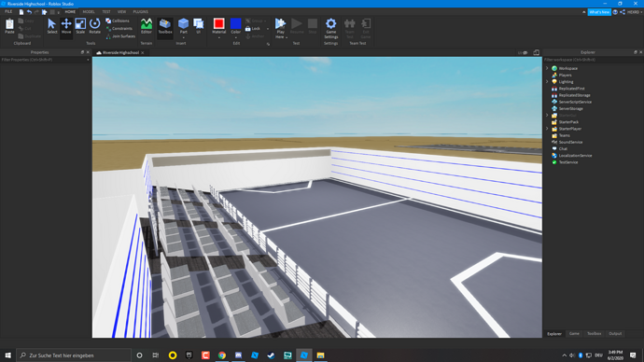Toggle Collisions on or off
Viewport: 644px width, 362px height.
(118, 21)
